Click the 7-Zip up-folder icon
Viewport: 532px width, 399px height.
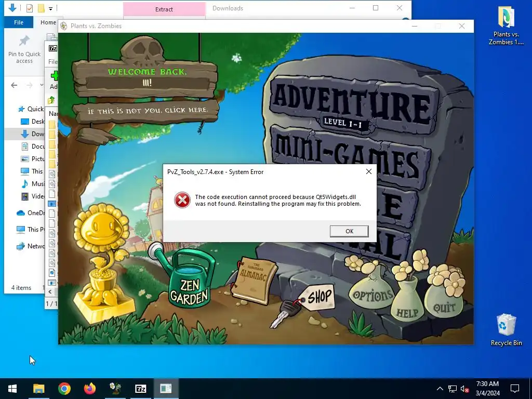51,100
